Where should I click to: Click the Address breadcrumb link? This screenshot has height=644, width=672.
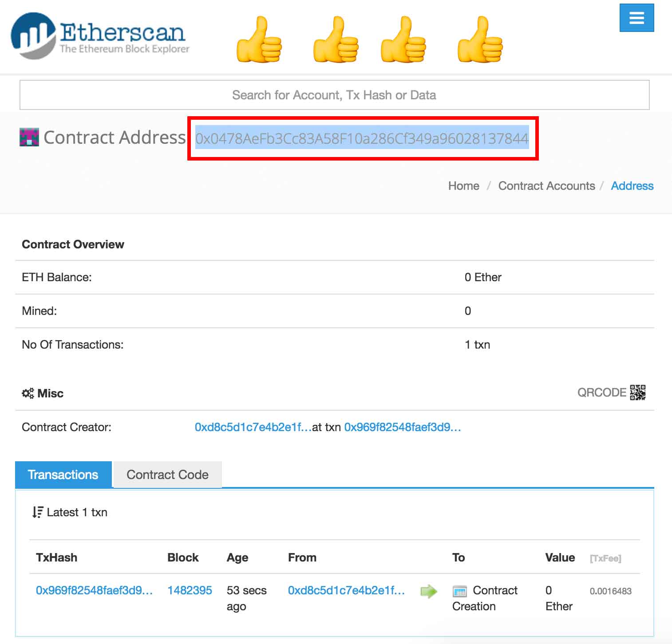[x=632, y=186]
